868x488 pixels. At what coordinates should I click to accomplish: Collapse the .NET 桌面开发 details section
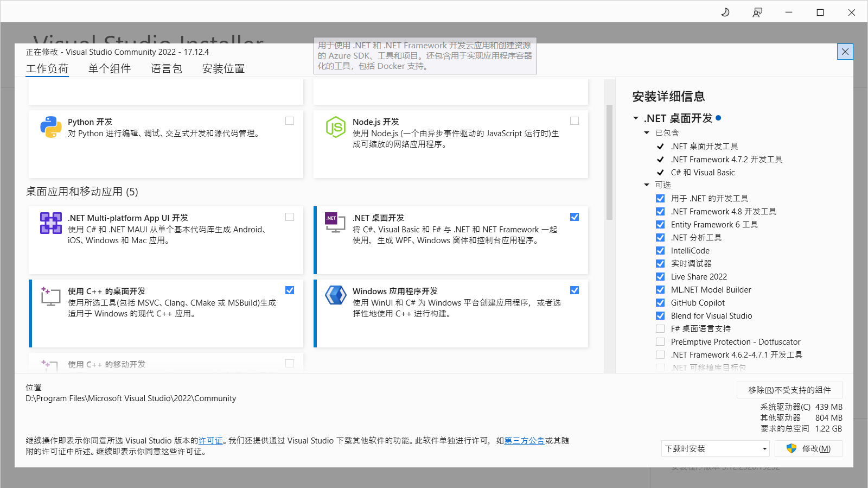(x=636, y=118)
